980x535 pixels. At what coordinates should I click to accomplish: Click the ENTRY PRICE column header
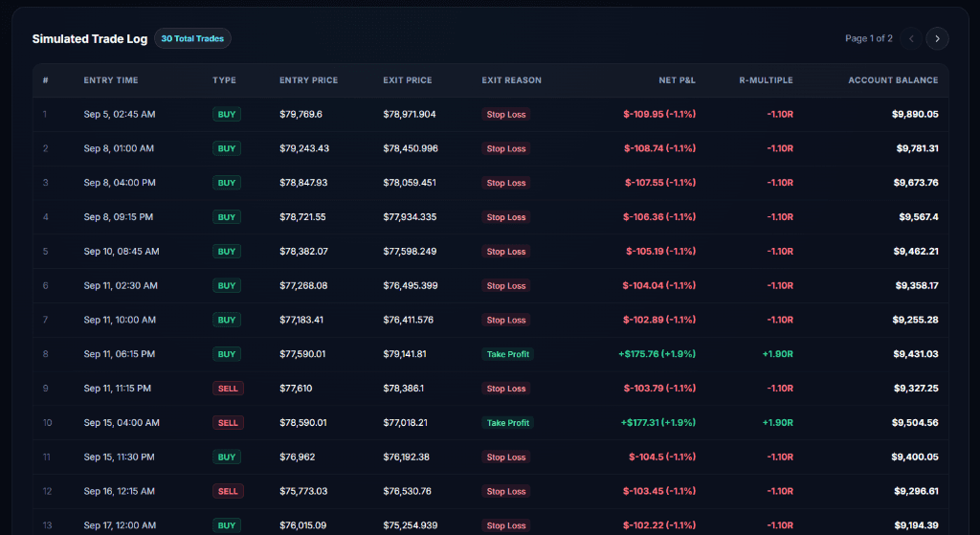309,80
